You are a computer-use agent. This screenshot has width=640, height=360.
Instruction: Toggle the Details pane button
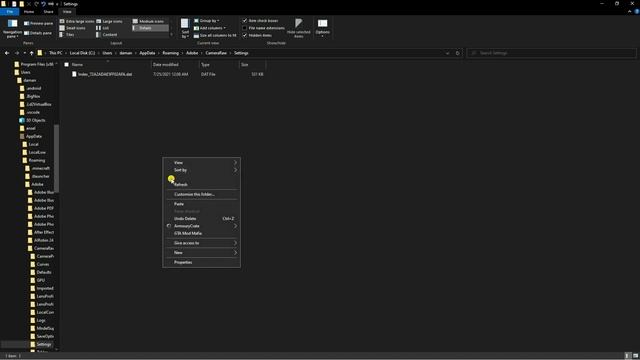click(x=38, y=33)
